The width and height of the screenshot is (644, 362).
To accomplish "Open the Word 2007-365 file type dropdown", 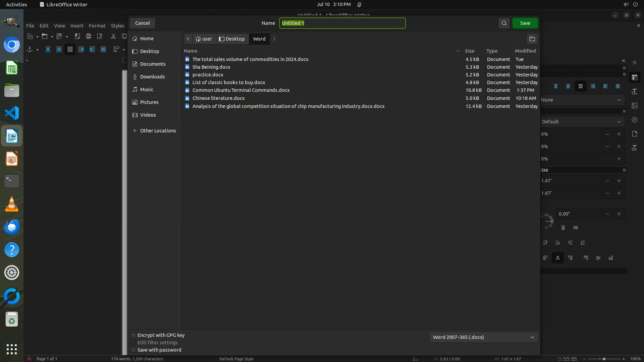I will click(483, 337).
